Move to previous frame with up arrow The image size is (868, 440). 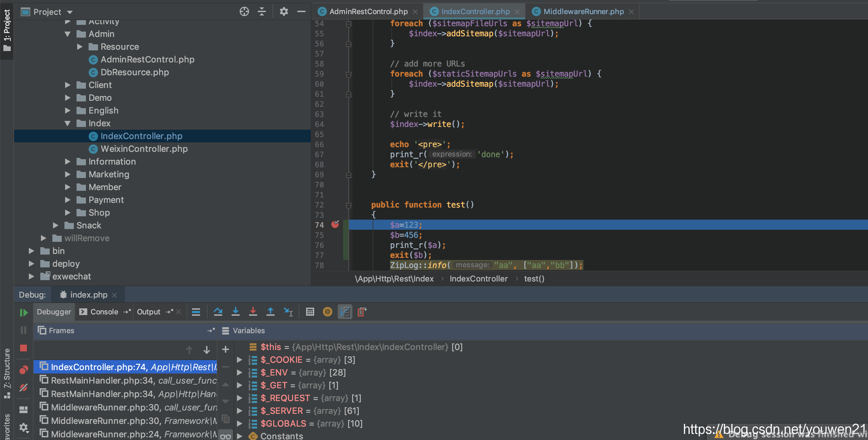(189, 350)
